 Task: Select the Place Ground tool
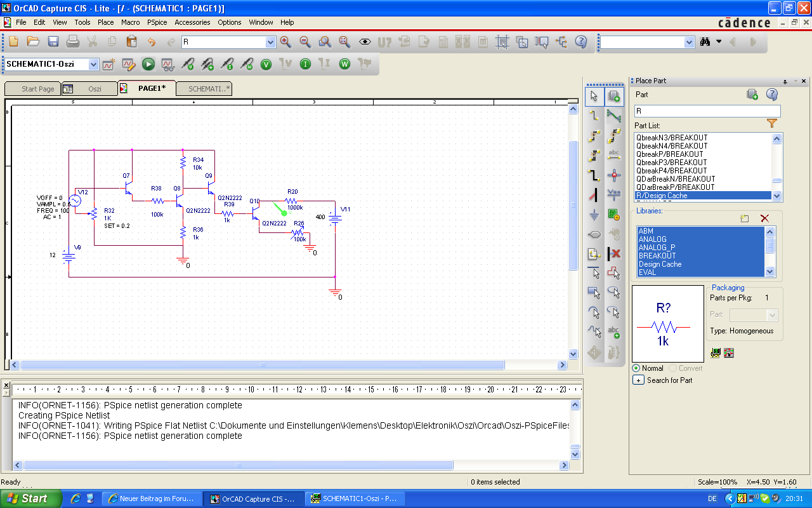tap(594, 215)
